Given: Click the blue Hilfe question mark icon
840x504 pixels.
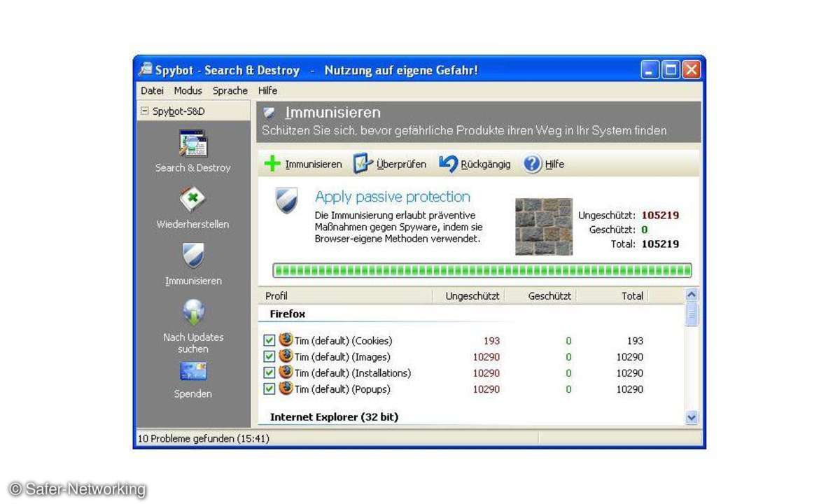Looking at the screenshot, I should pos(533,164).
